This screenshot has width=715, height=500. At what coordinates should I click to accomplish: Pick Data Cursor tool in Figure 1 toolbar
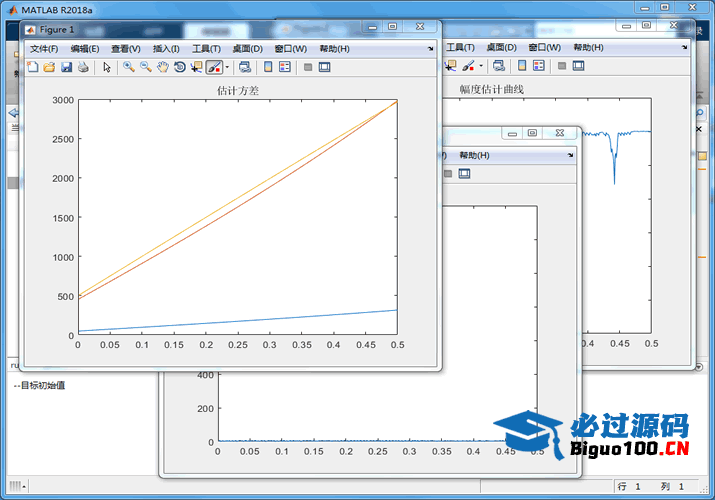point(196,67)
